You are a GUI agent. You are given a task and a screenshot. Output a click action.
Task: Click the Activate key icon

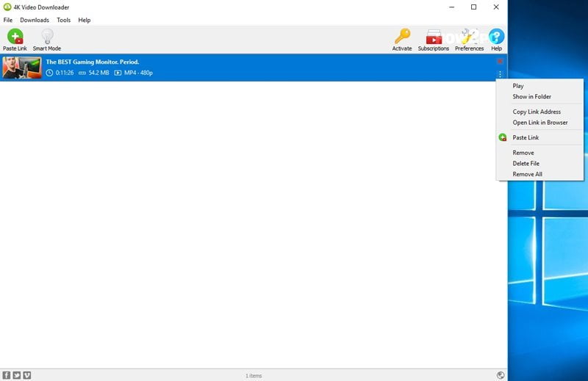coord(402,37)
